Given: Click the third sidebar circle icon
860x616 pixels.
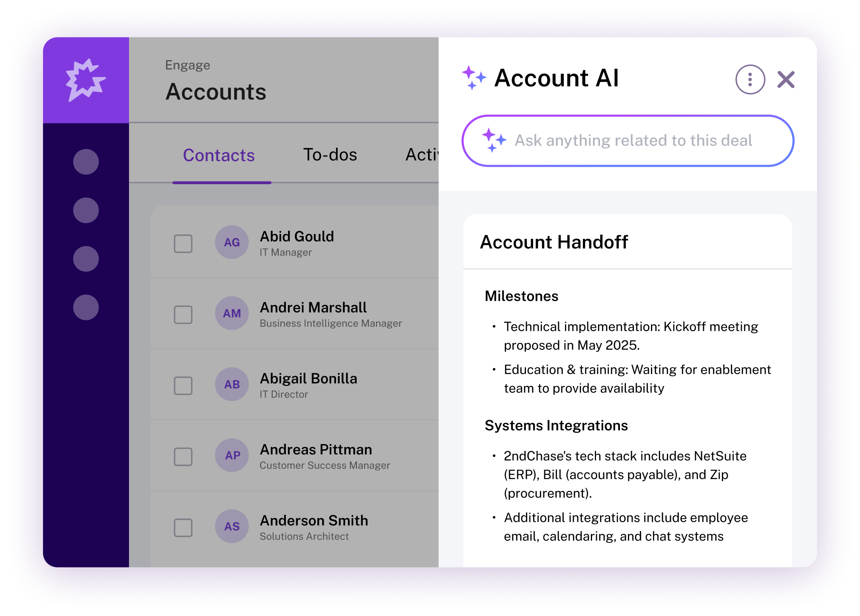Looking at the screenshot, I should (86, 259).
